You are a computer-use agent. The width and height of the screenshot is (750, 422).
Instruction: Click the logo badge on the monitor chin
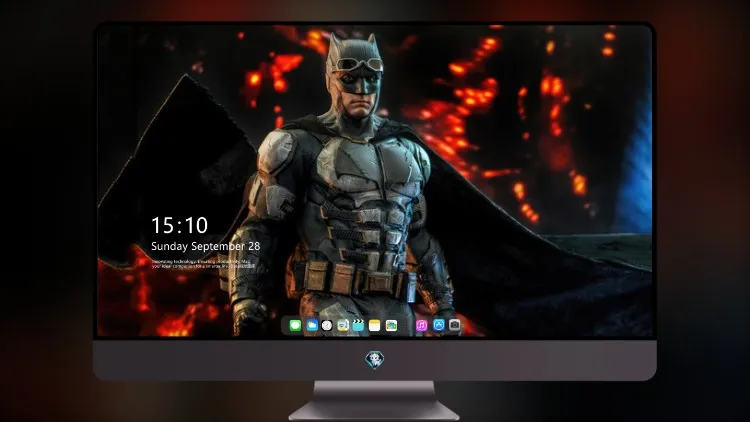pyautogui.click(x=375, y=360)
